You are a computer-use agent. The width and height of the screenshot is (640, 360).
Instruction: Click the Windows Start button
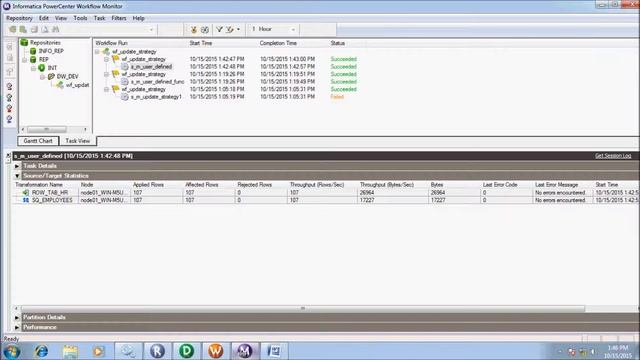tap(11, 351)
